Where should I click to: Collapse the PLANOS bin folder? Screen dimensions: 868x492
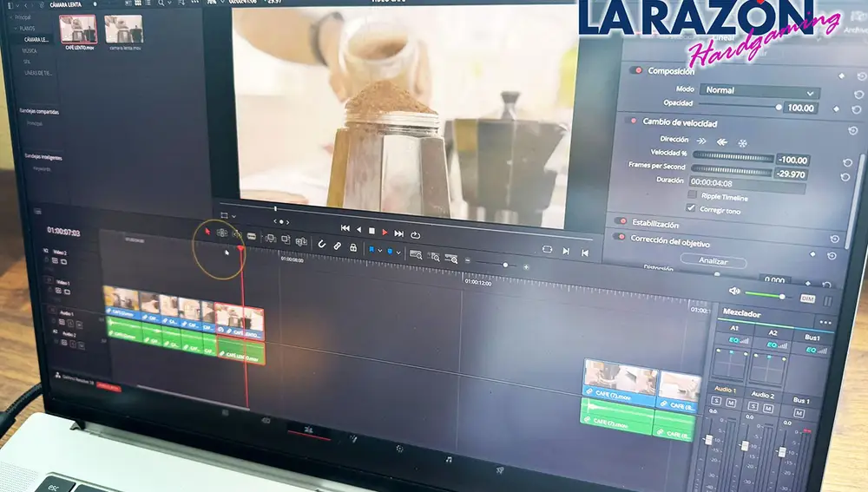(x=14, y=28)
